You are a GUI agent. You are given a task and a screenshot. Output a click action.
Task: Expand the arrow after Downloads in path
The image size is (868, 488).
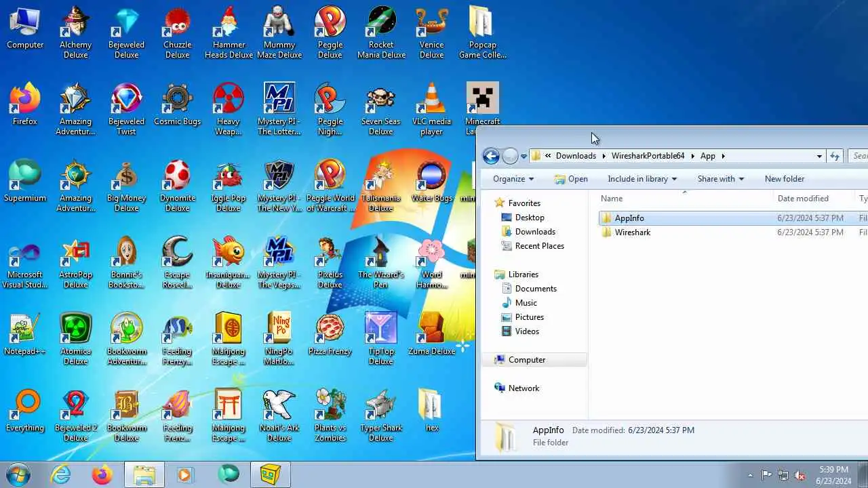click(604, 156)
